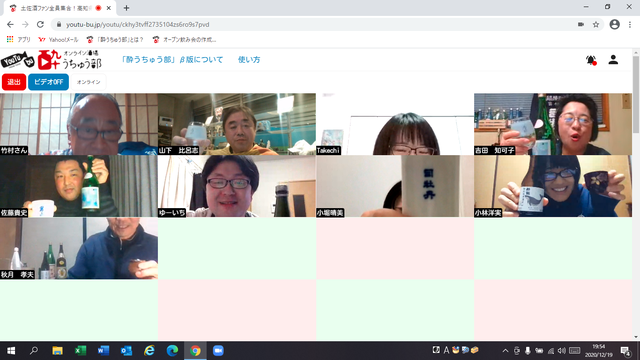The width and height of the screenshot is (640, 360).
Task: Expand hidden system tray icons
Action: coord(505,351)
